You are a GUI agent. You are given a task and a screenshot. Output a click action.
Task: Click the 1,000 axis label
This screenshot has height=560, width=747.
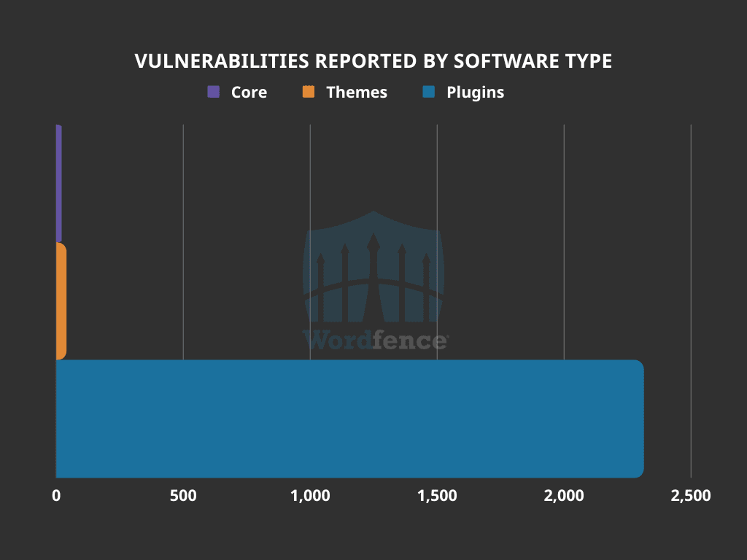tap(310, 496)
